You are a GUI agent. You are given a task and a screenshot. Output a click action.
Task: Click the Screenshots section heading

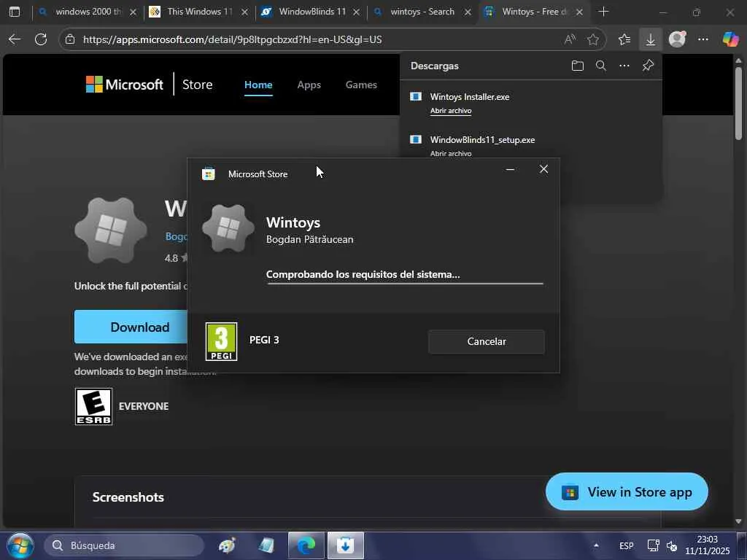[128, 497]
